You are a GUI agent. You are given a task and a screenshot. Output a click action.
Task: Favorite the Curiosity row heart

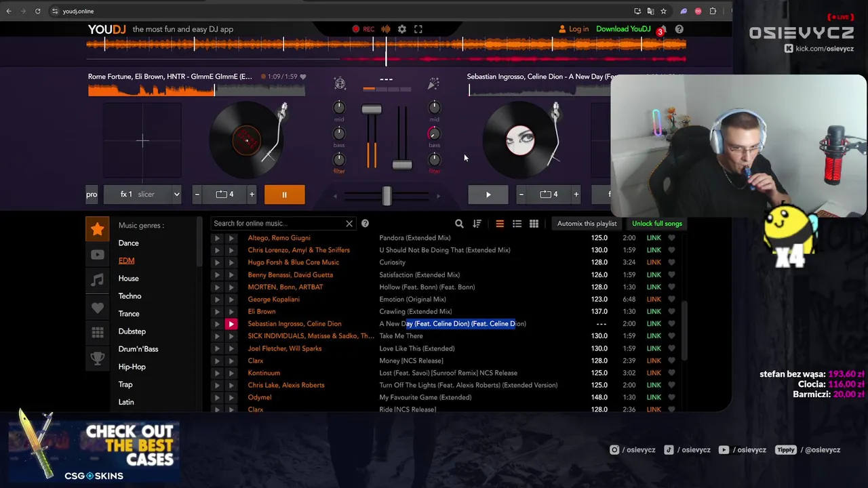[x=671, y=262]
